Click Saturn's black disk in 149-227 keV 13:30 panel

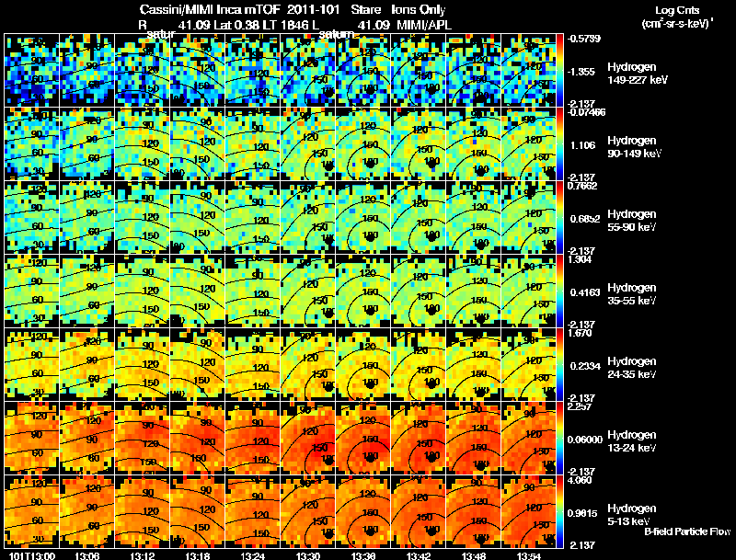(328, 94)
